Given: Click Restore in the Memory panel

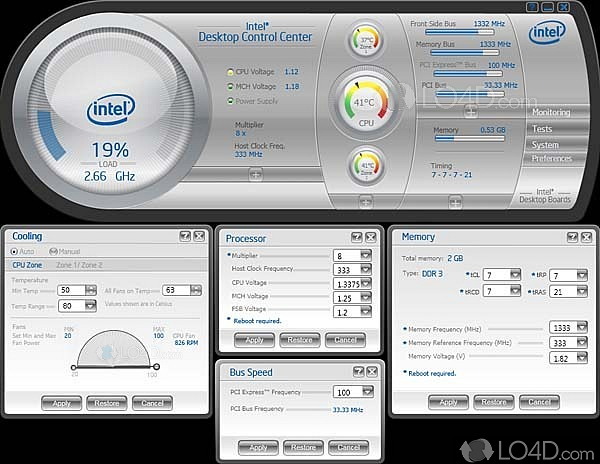Looking at the screenshot, I should coord(491,401).
